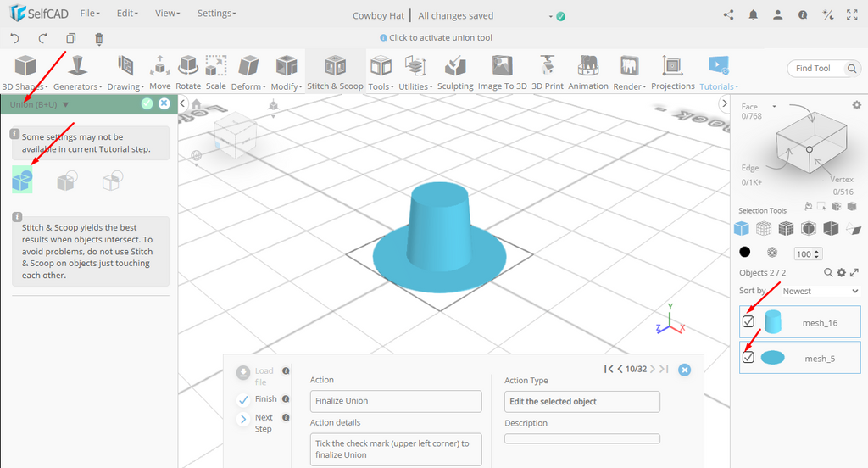Click the share icon
This screenshot has width=868, height=468.
pyautogui.click(x=728, y=15)
